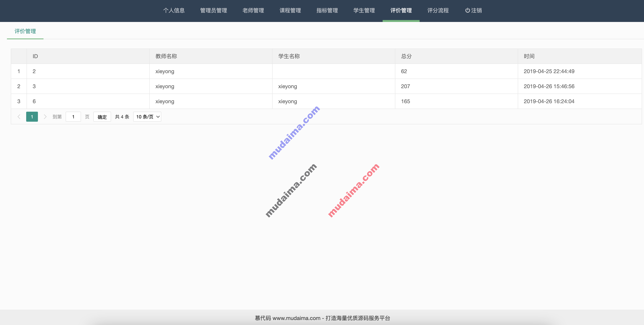The width and height of the screenshot is (644, 325).
Task: Click the 注销 power icon
Action: 467,11
